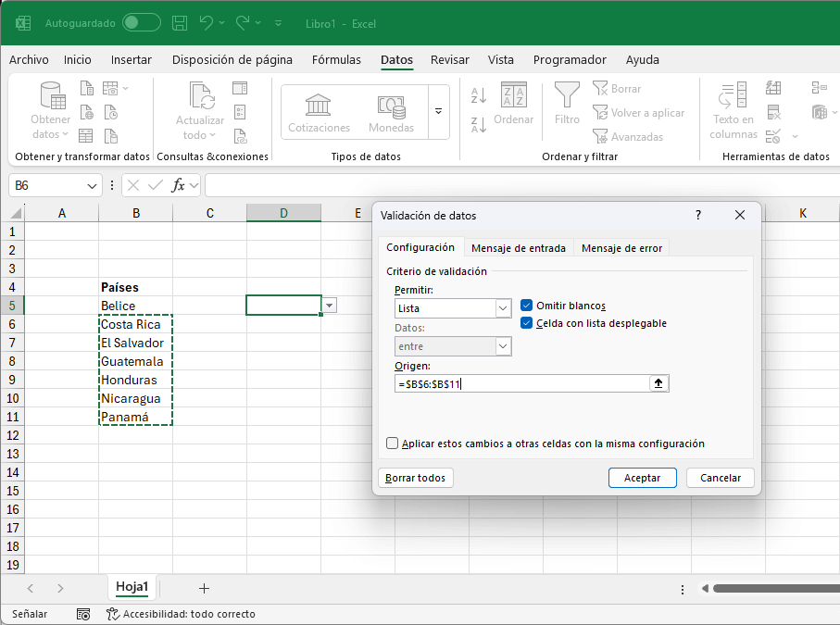
Task: Select the Hoja1 sheet tab
Action: (x=132, y=586)
